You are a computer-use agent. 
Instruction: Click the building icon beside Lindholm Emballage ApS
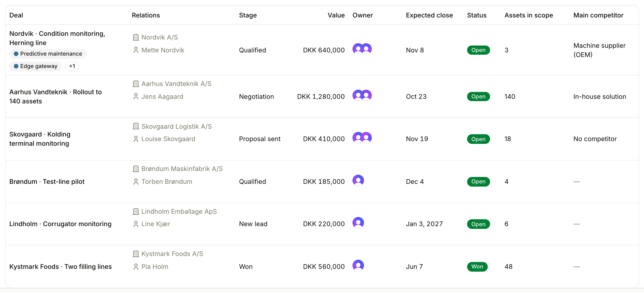click(x=136, y=212)
